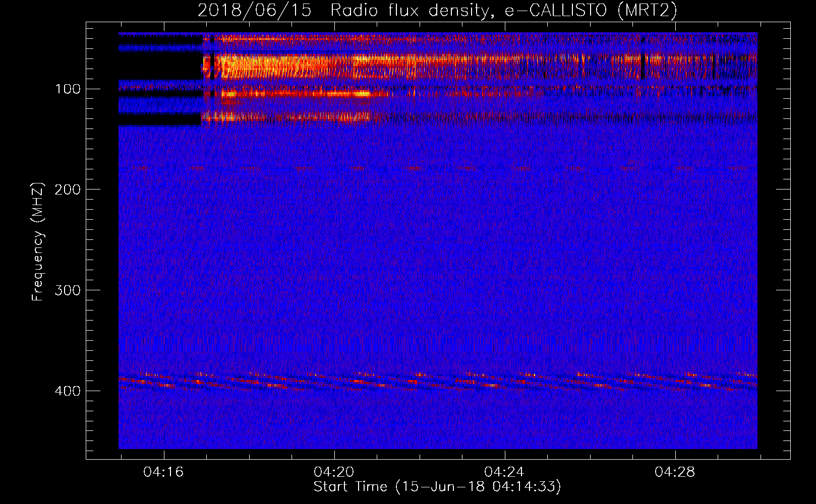This screenshot has width=816, height=504.
Task: Click the 04:20 time tick label
Action: pos(334,472)
